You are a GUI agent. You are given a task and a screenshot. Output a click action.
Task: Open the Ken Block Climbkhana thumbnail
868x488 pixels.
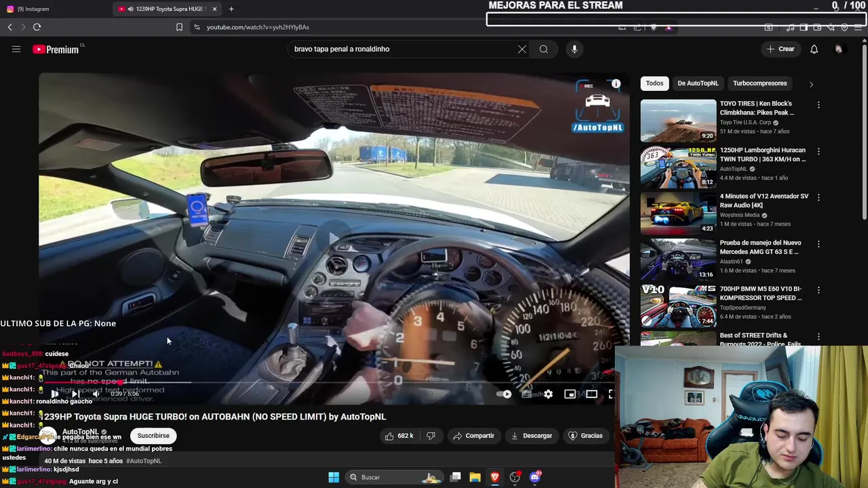coord(678,121)
